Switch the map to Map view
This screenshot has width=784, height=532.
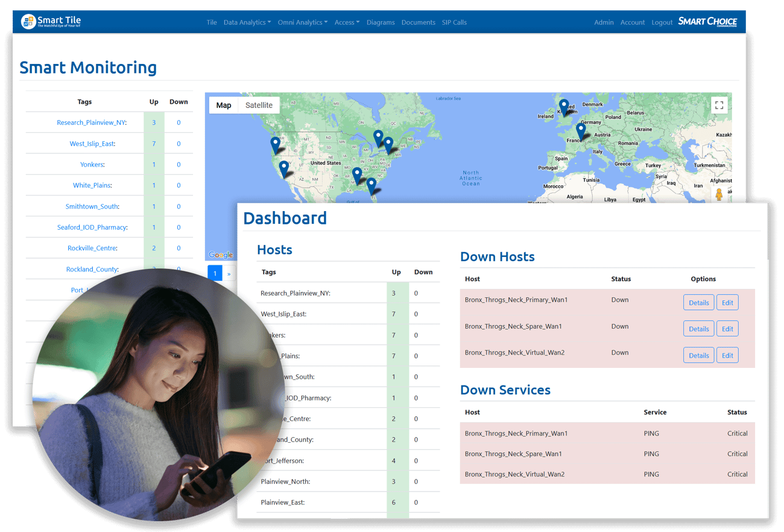point(224,105)
